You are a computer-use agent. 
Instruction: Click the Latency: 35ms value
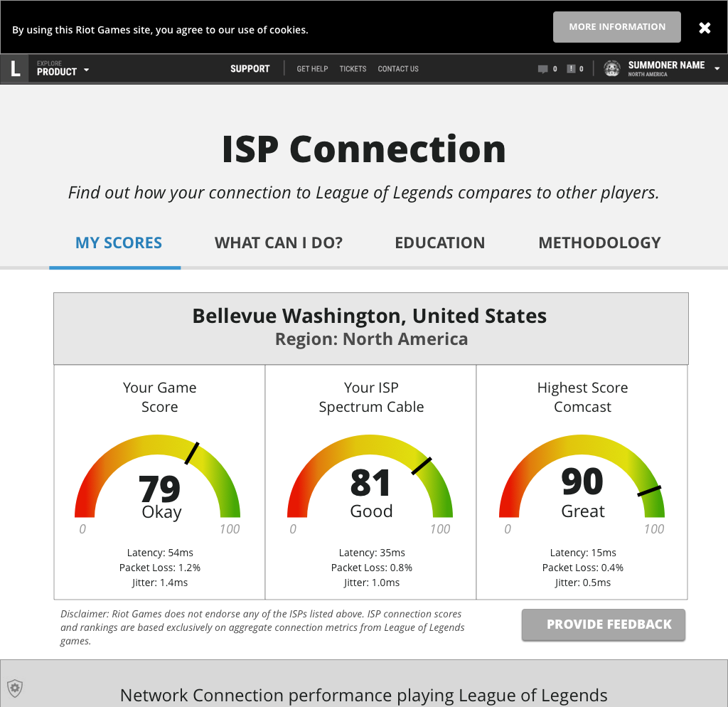(x=371, y=553)
